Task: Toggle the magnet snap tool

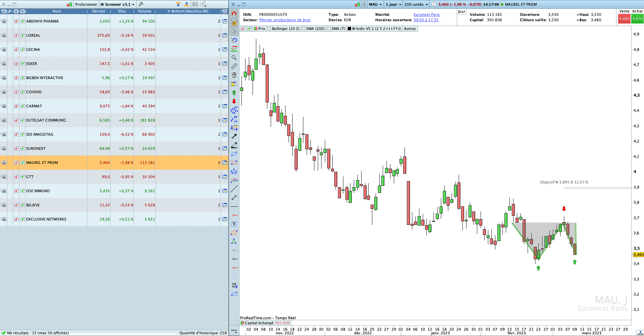Action: point(234,14)
